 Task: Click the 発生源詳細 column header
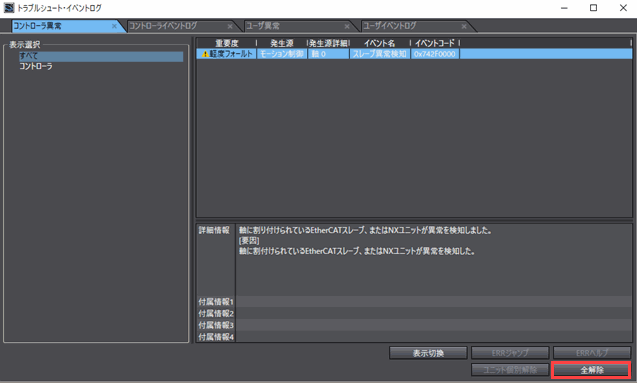pos(328,43)
